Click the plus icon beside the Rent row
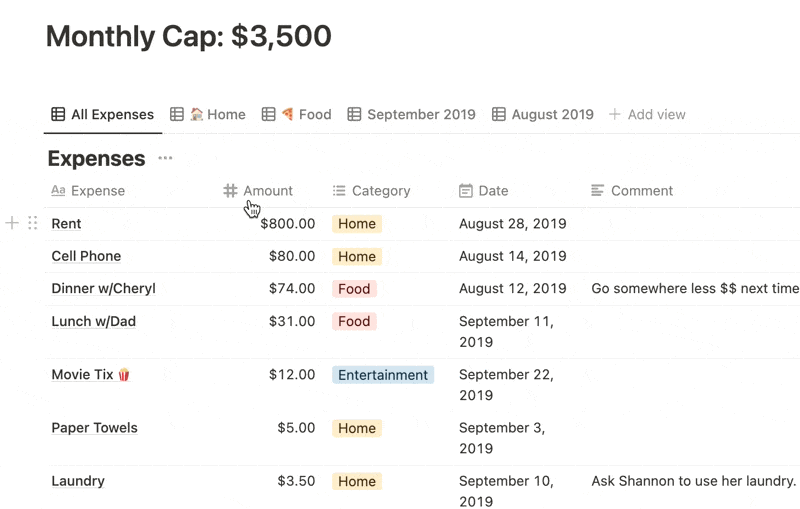The image size is (800, 509). (12, 223)
